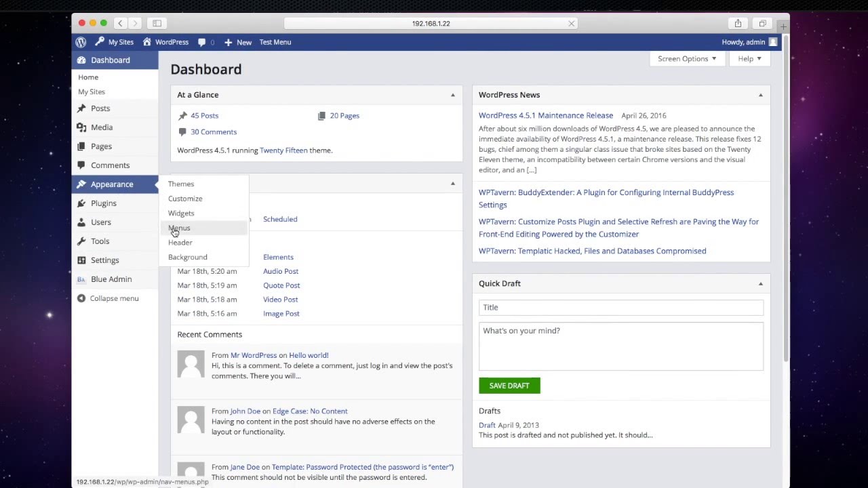The height and width of the screenshot is (488, 868).
Task: Toggle the Safari sidebar button
Action: 157,23
